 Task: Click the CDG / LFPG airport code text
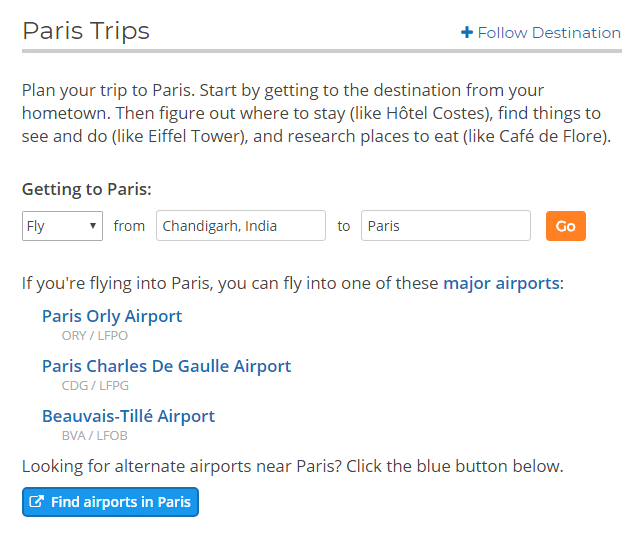[x=95, y=386]
